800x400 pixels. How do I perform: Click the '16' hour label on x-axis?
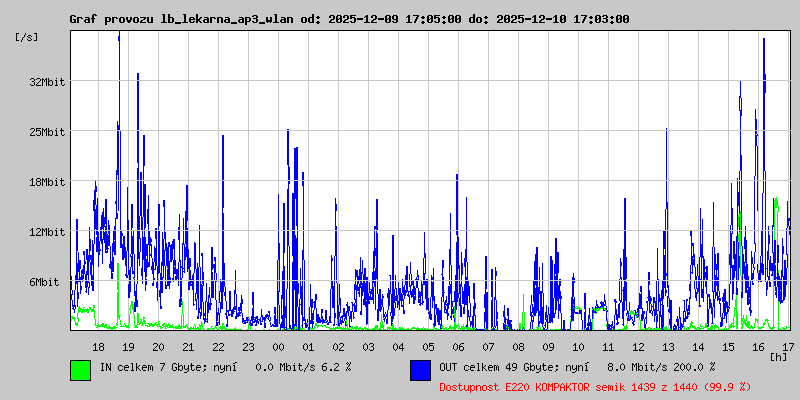[x=759, y=347]
